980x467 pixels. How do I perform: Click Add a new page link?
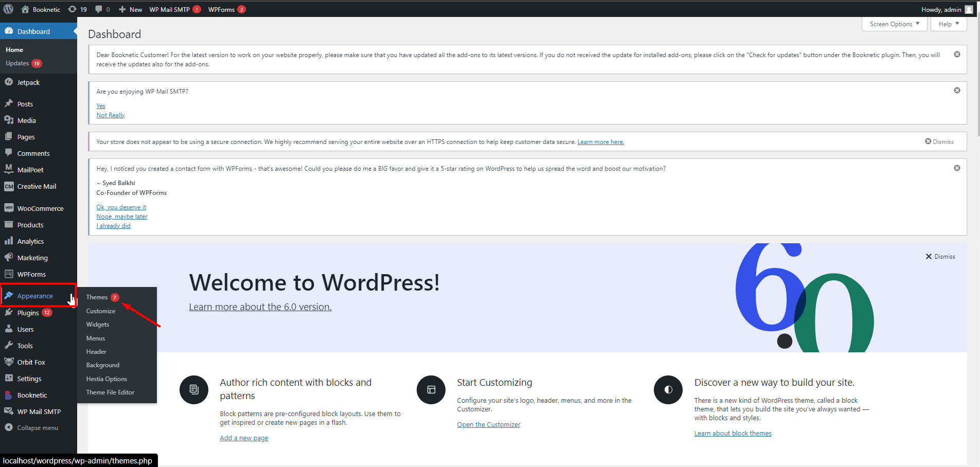(x=244, y=438)
